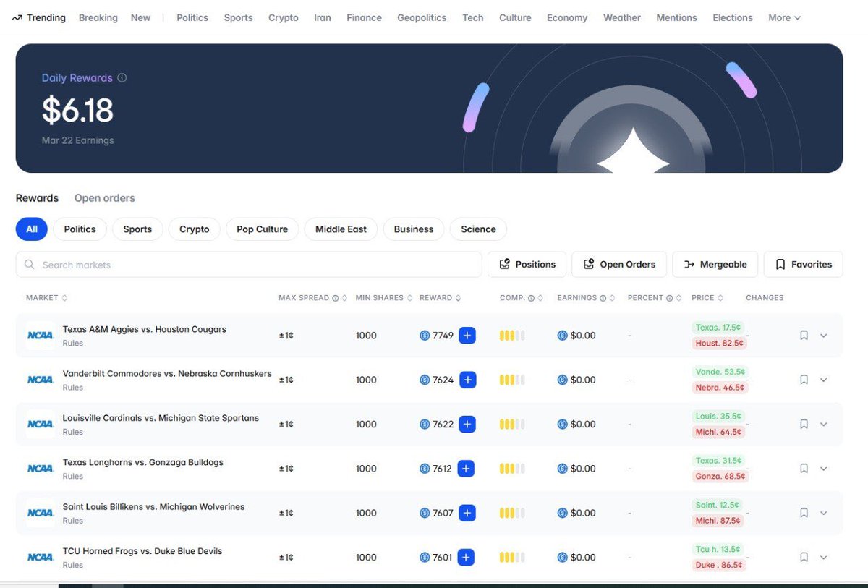868x588 pixels.
Task: Bookmark the Vanderbilt vs. Nebraska market
Action: tap(804, 380)
